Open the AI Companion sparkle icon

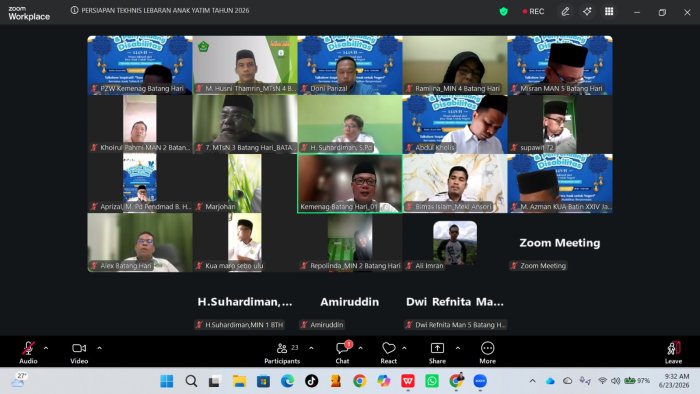587,12
